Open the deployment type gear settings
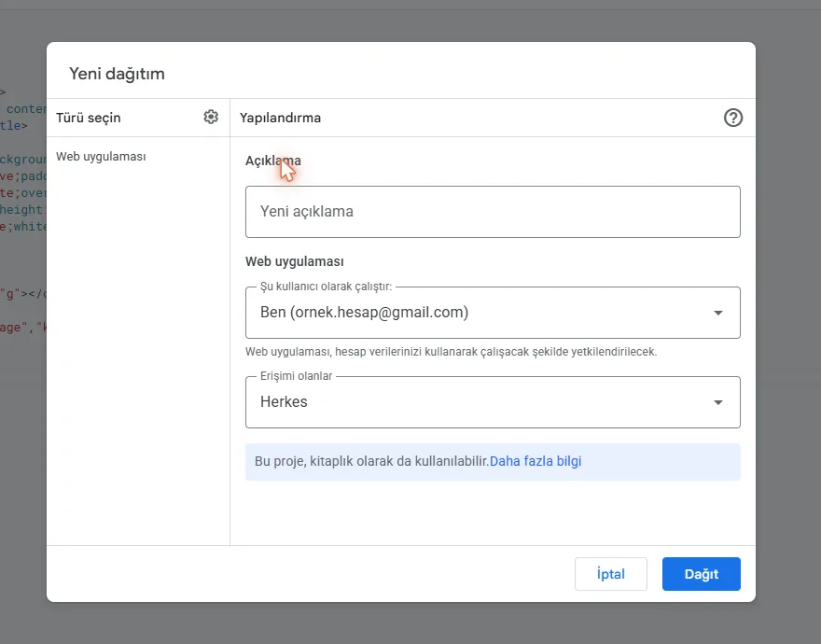The width and height of the screenshot is (821, 644). pyautogui.click(x=211, y=117)
